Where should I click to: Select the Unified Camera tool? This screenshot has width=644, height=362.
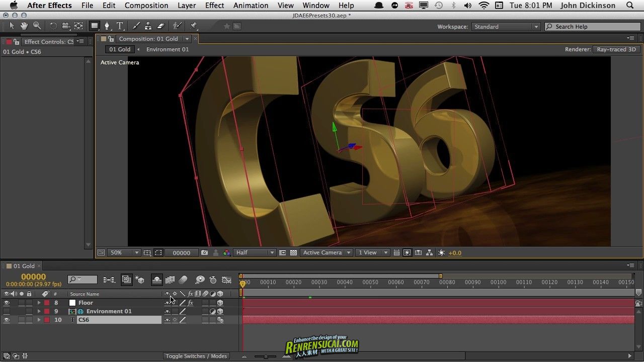tap(65, 26)
